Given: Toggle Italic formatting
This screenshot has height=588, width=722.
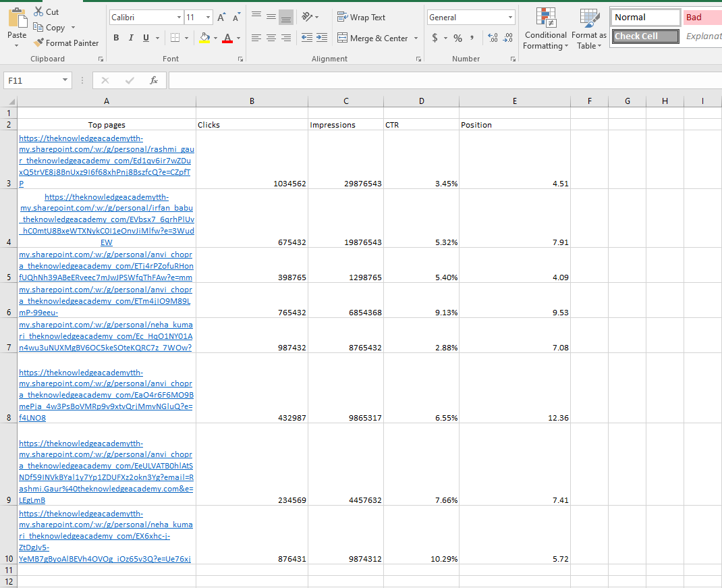Looking at the screenshot, I should coord(131,38).
